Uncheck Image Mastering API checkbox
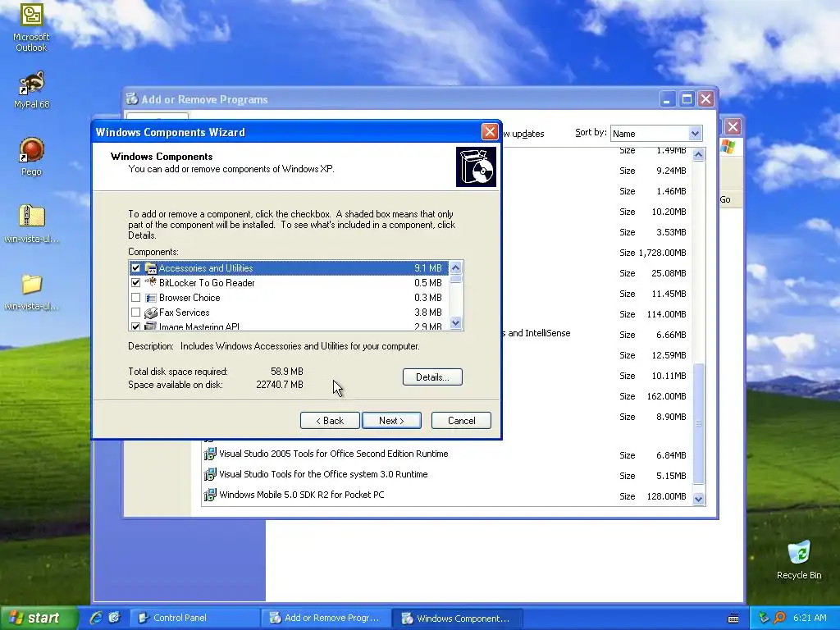The image size is (840, 630). (135, 326)
